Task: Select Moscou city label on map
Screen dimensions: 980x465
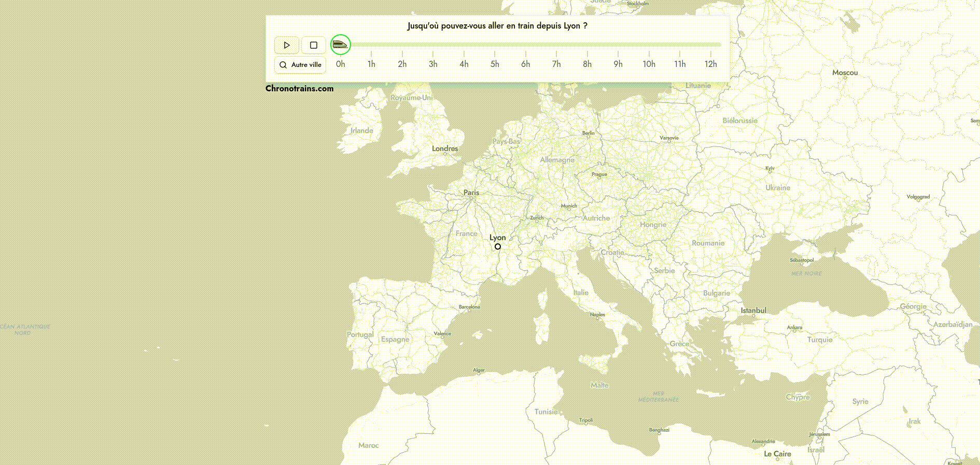Action: pos(845,73)
